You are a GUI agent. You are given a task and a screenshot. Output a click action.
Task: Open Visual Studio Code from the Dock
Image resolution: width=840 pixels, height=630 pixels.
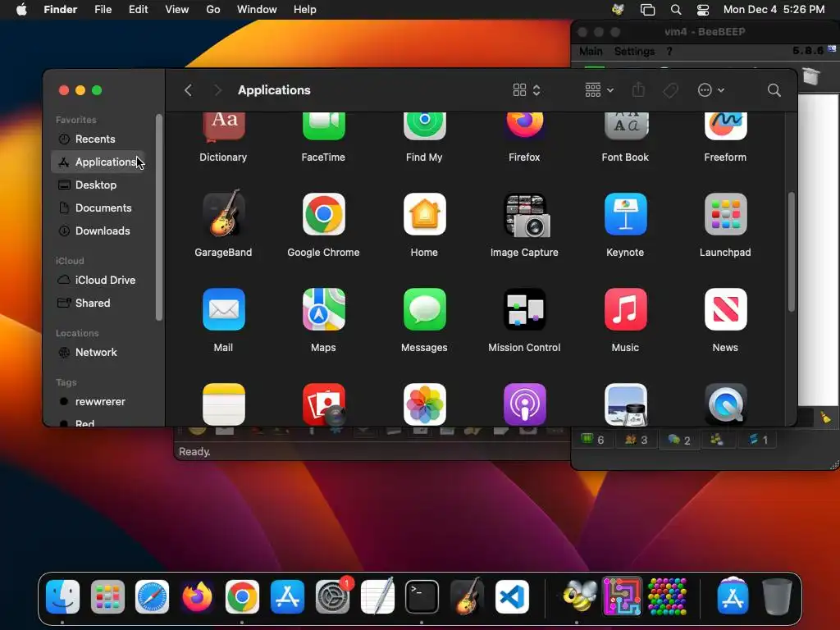coord(512,597)
